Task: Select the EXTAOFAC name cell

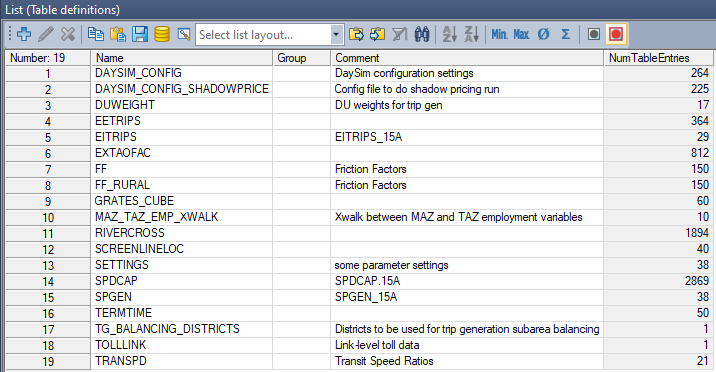Action: (x=182, y=153)
